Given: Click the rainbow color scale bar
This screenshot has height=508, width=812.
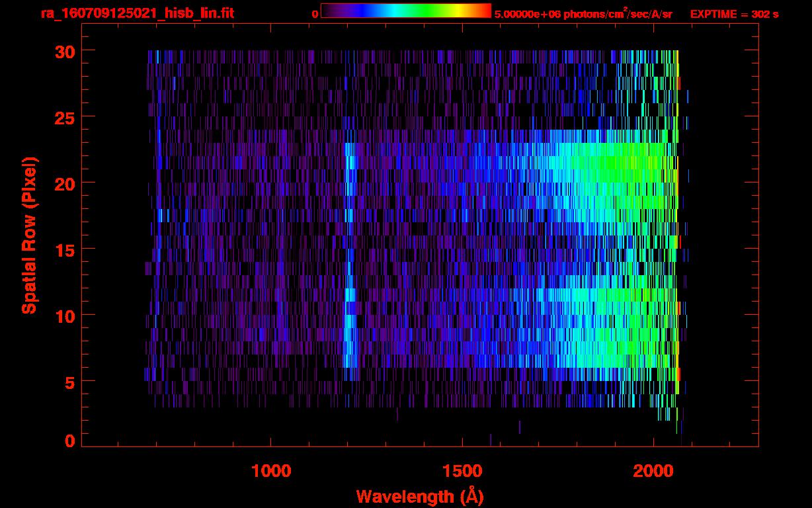Looking at the screenshot, I should 406,11.
